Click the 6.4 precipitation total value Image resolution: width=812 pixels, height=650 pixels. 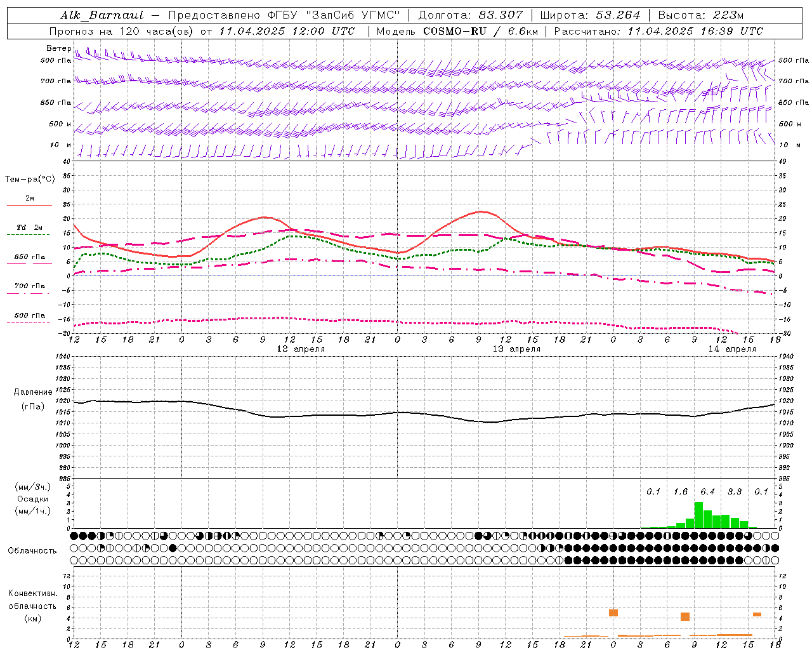tap(707, 491)
